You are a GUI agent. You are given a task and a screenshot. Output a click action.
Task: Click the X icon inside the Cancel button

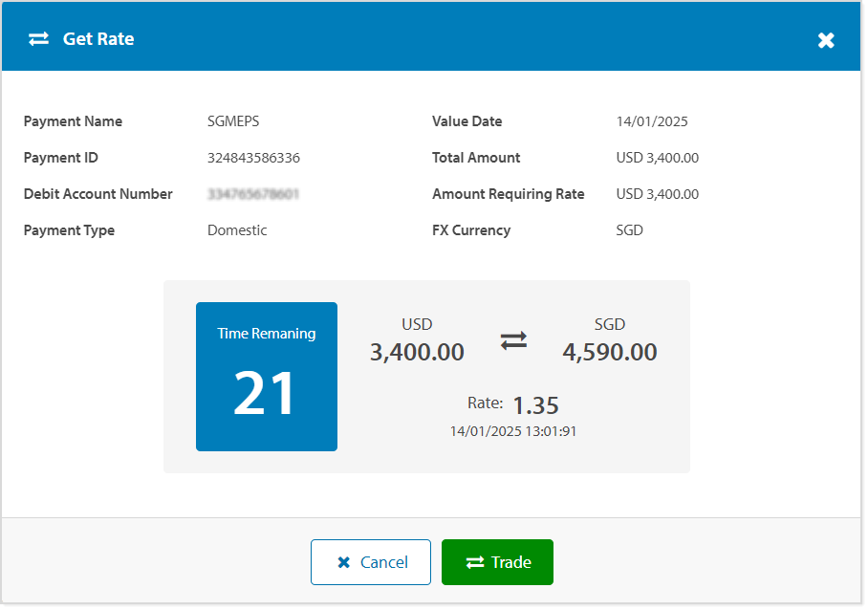click(x=344, y=562)
